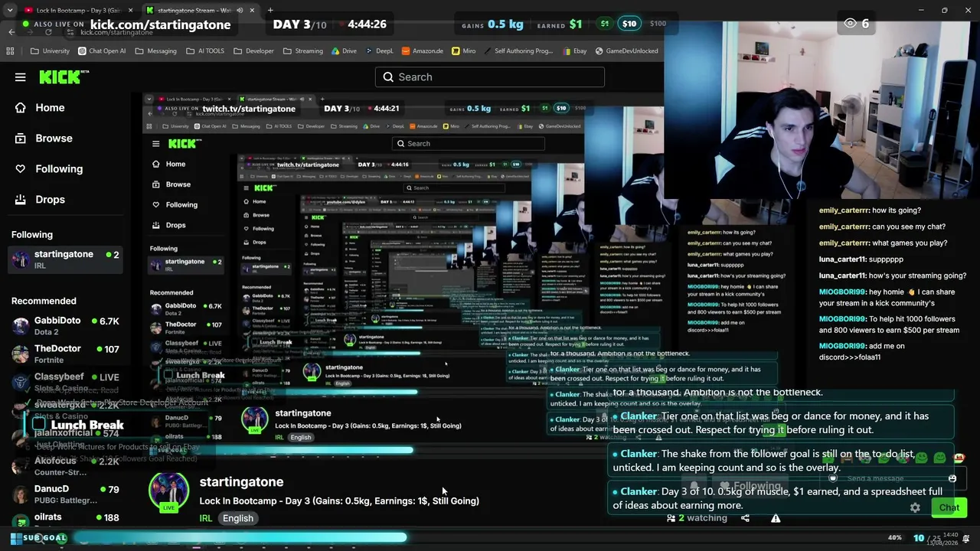Close the startingatone Stream tab
The height and width of the screenshot is (551, 980).
pos(252,11)
